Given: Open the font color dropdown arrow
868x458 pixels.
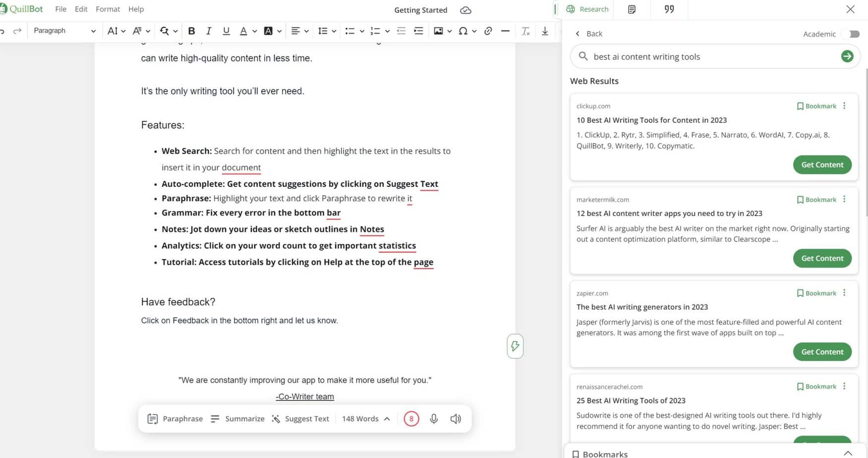Looking at the screenshot, I should click(254, 31).
